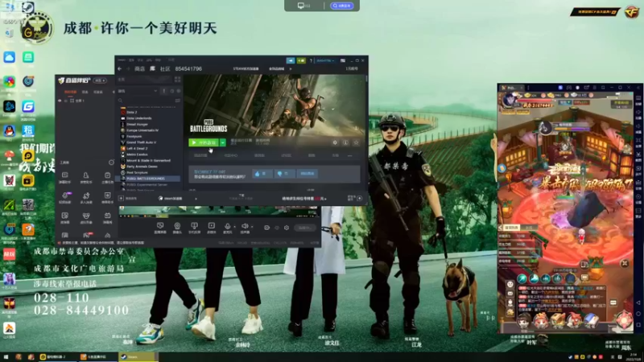Click QQ penguin desktop icon
This screenshot has width=644, height=362.
coord(9,131)
